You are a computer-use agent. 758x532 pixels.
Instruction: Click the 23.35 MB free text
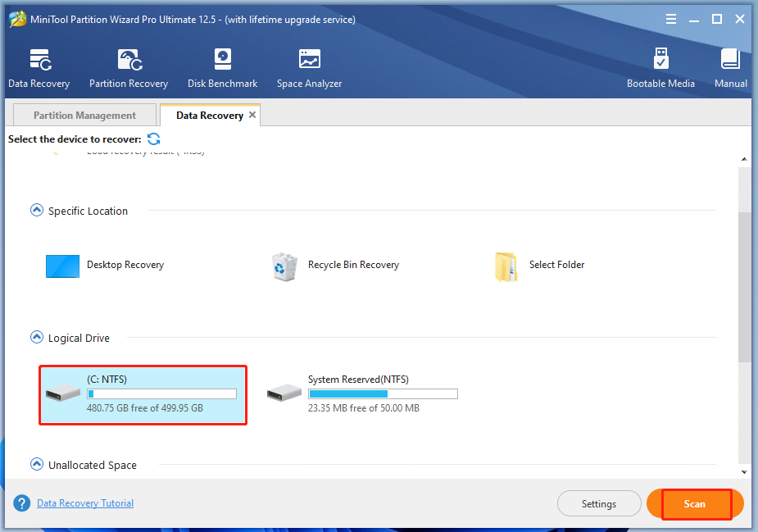[x=364, y=407]
